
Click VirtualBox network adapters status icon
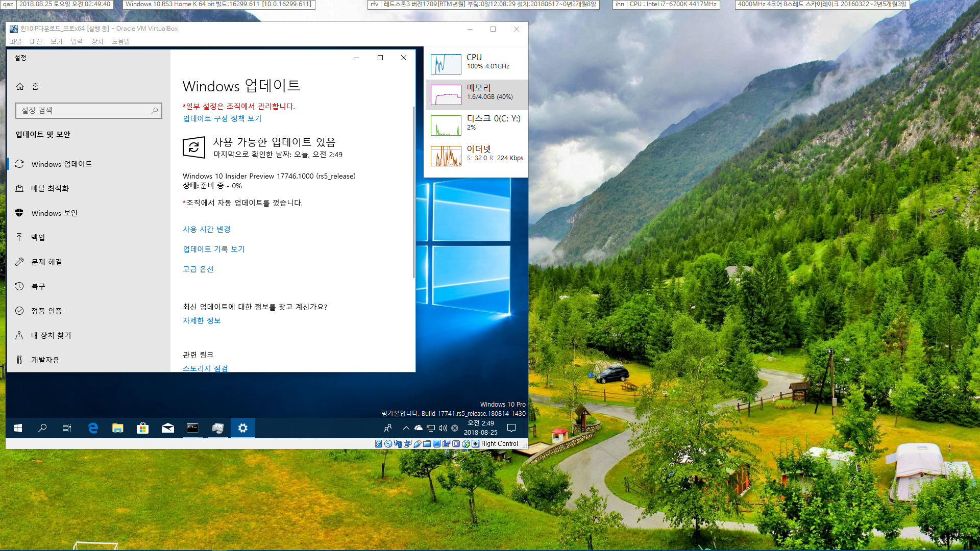tap(407, 443)
